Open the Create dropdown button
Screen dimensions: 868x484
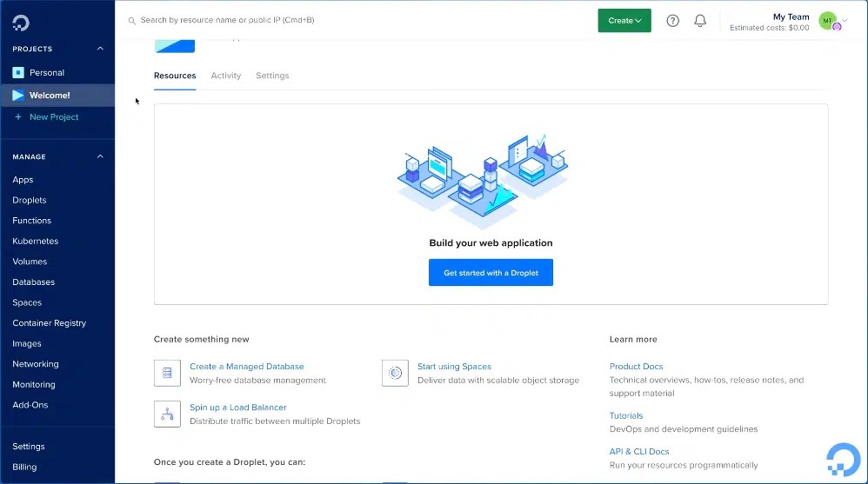[624, 21]
